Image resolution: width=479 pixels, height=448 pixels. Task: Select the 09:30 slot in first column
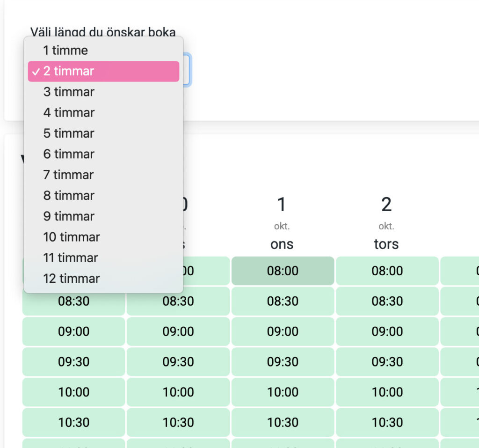73,362
